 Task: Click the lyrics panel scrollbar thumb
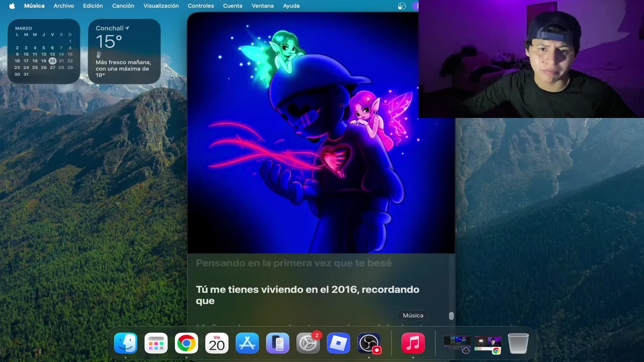451,316
